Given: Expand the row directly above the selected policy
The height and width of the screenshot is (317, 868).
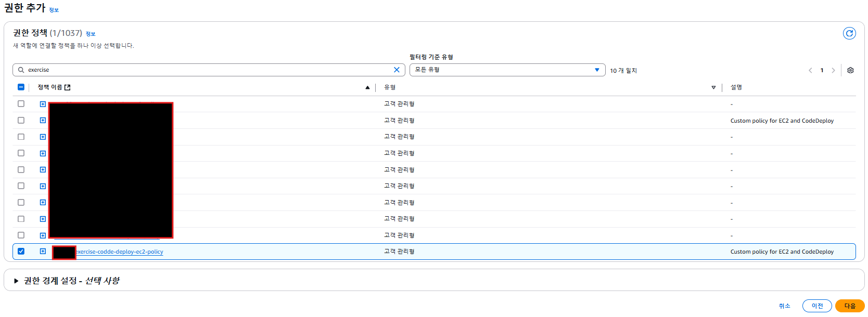Looking at the screenshot, I should (43, 235).
